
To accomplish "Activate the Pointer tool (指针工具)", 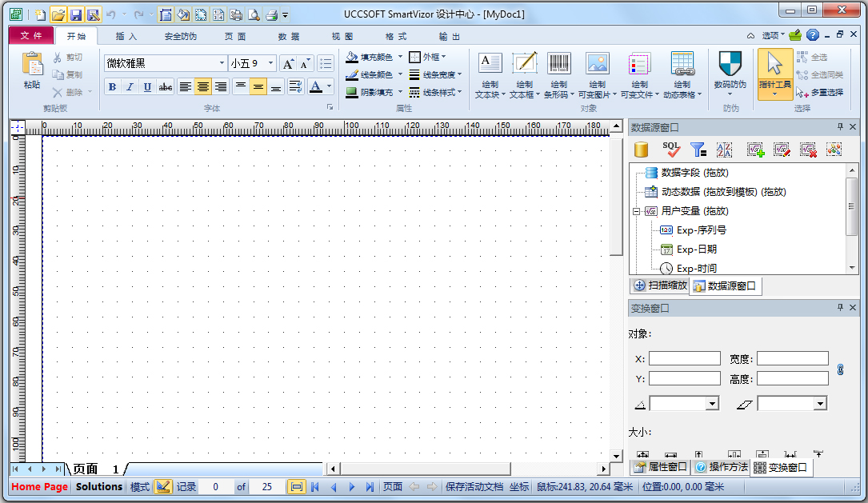I will 775,74.
